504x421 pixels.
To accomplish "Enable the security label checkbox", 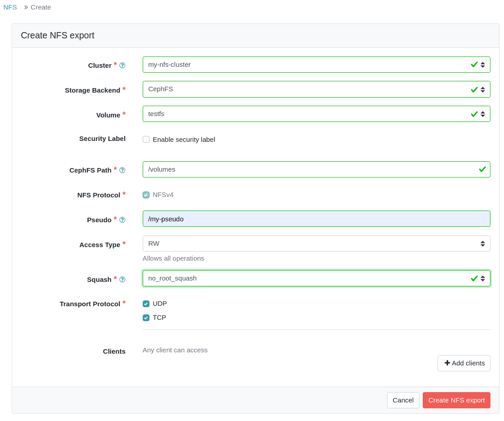I will coord(146,140).
